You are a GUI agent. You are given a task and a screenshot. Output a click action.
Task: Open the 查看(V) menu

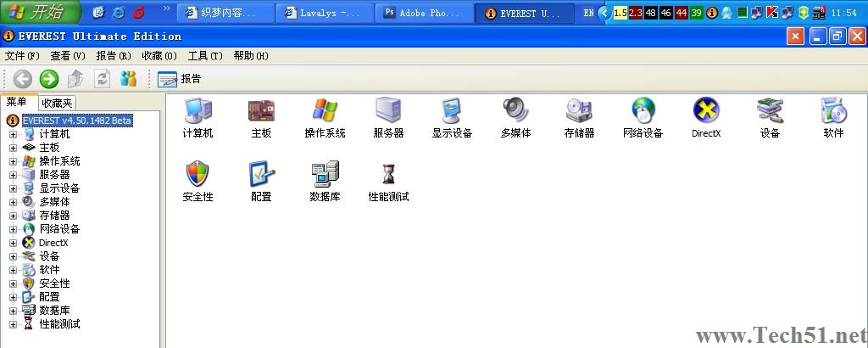[68, 55]
